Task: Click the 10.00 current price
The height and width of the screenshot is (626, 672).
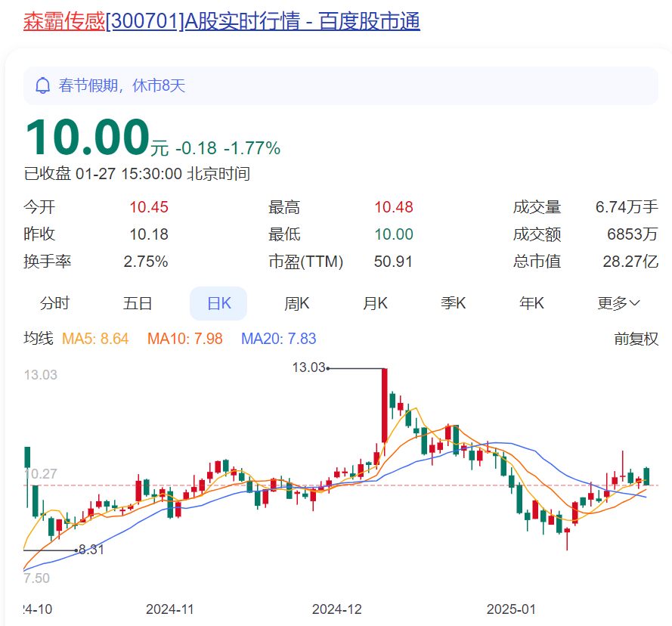Action: coord(88,138)
